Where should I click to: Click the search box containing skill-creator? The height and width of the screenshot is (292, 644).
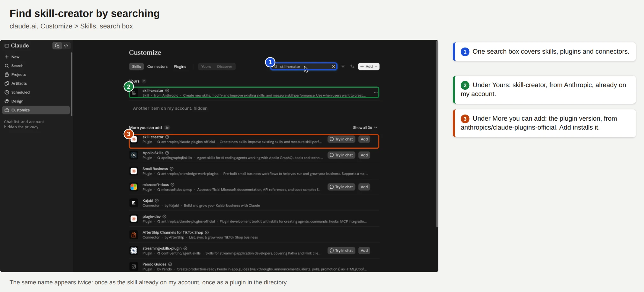pyautogui.click(x=304, y=66)
